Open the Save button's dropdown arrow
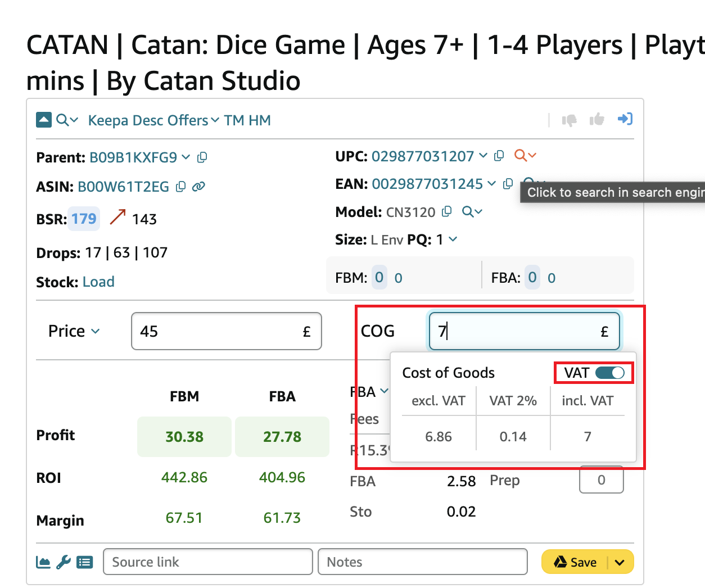This screenshot has width=705, height=588. (619, 562)
